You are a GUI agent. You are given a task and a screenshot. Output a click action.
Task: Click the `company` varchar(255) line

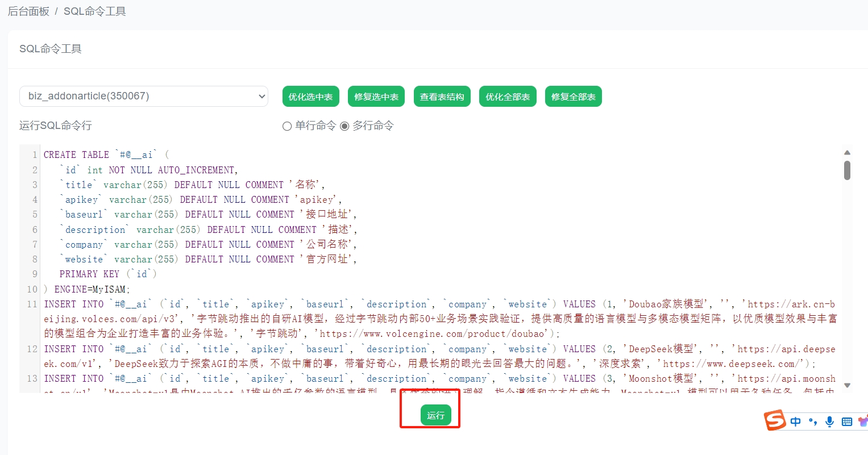click(209, 244)
